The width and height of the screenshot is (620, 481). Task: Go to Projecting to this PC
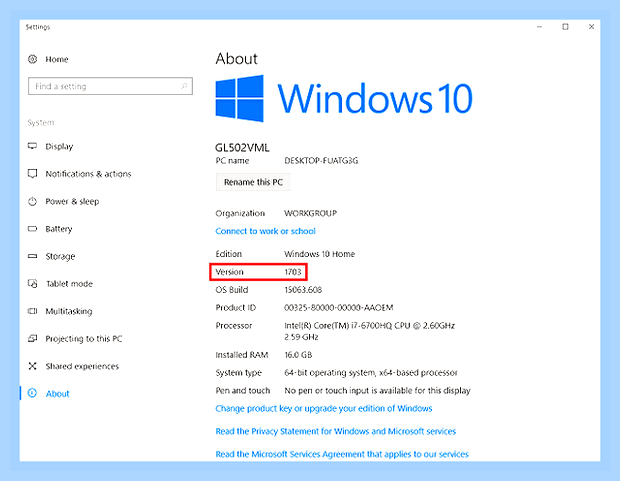84,339
